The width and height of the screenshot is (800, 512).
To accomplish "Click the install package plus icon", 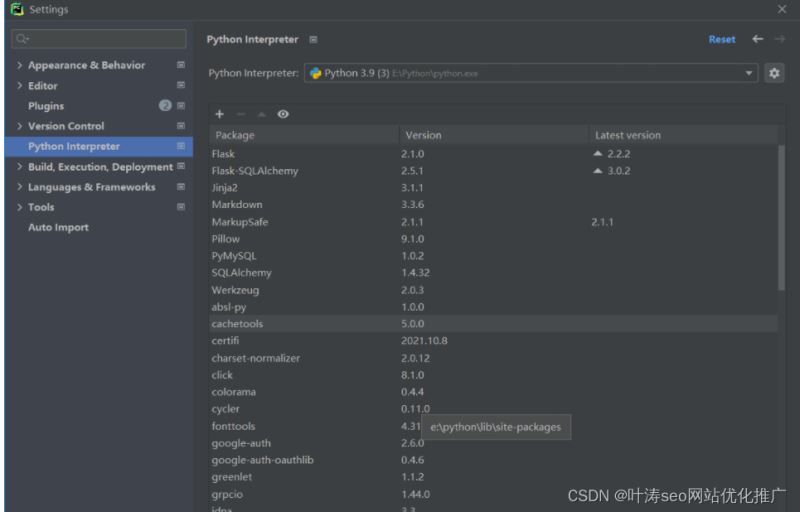I will [219, 114].
